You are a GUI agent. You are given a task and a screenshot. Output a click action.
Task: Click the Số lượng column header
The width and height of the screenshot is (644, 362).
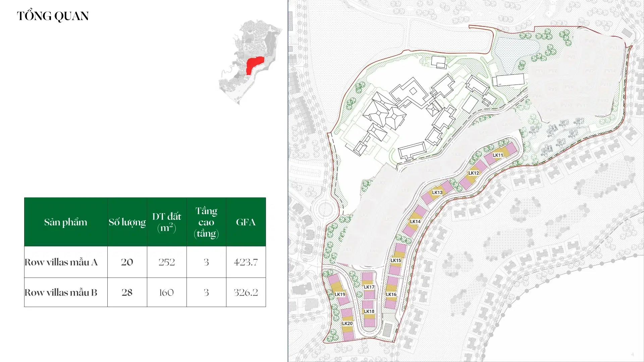click(127, 222)
